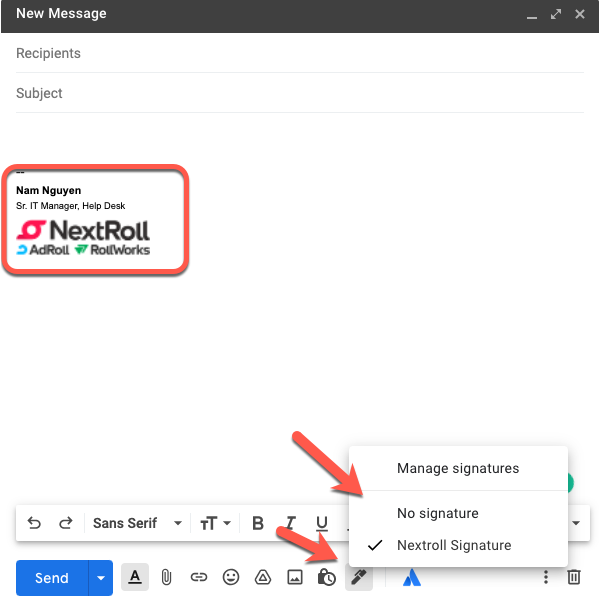Insert an emoji with the smiley icon
The image size is (603, 613).
tap(231, 577)
